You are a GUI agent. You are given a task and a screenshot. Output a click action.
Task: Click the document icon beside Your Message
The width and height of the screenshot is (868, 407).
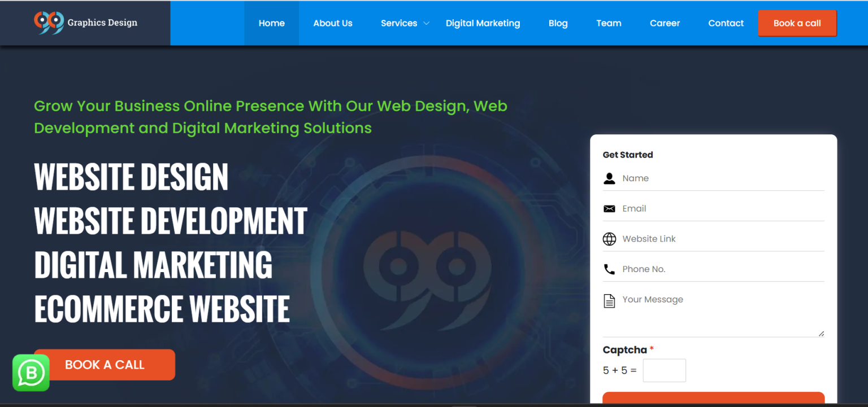(609, 300)
